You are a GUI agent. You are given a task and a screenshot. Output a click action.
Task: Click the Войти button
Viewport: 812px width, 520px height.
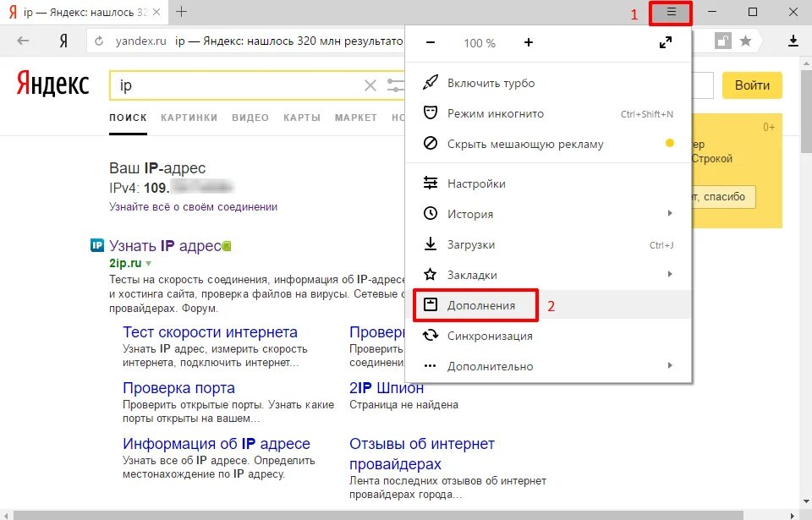tap(752, 85)
